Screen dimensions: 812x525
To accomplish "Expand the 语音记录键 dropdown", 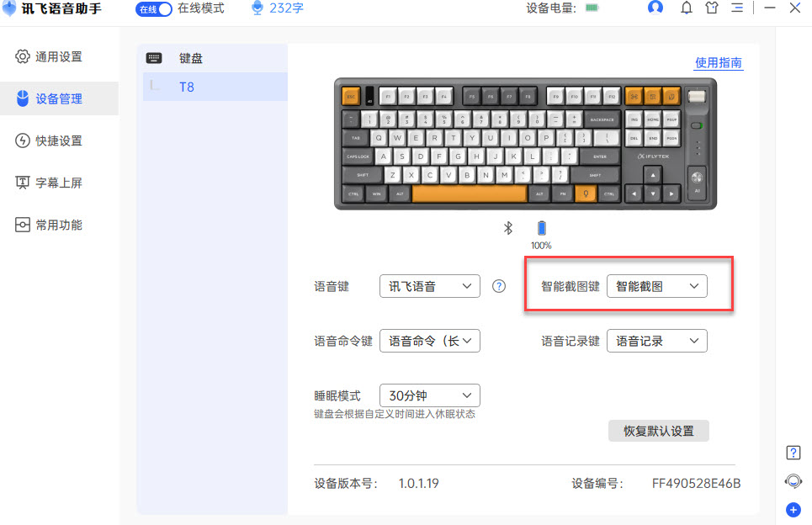I will tap(656, 341).
